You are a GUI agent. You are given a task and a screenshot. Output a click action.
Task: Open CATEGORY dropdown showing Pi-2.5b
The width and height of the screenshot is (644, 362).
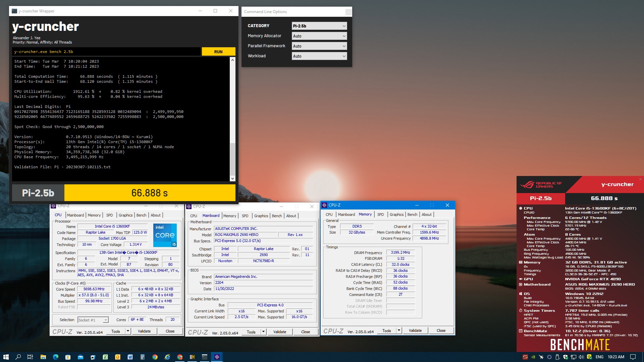click(x=319, y=26)
